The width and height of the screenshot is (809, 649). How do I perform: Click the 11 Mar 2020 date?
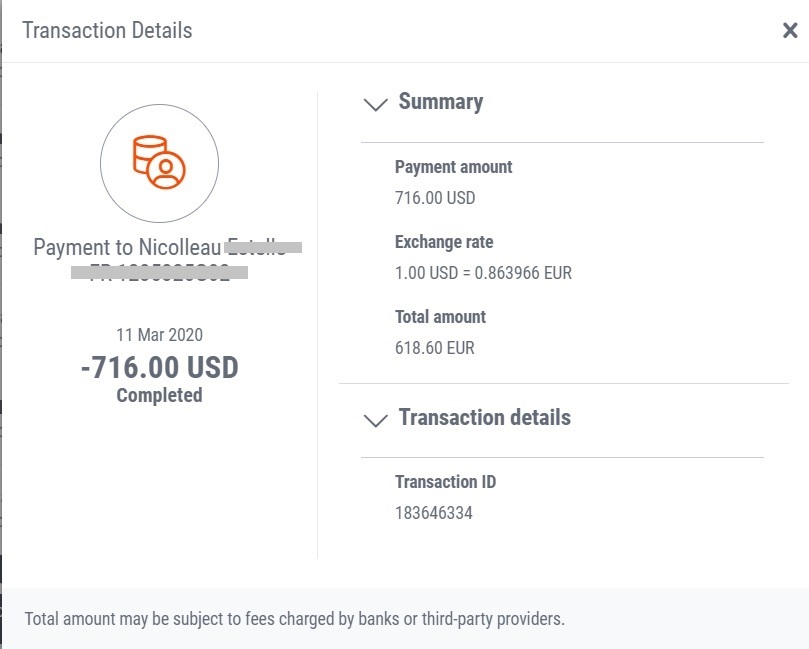point(159,335)
